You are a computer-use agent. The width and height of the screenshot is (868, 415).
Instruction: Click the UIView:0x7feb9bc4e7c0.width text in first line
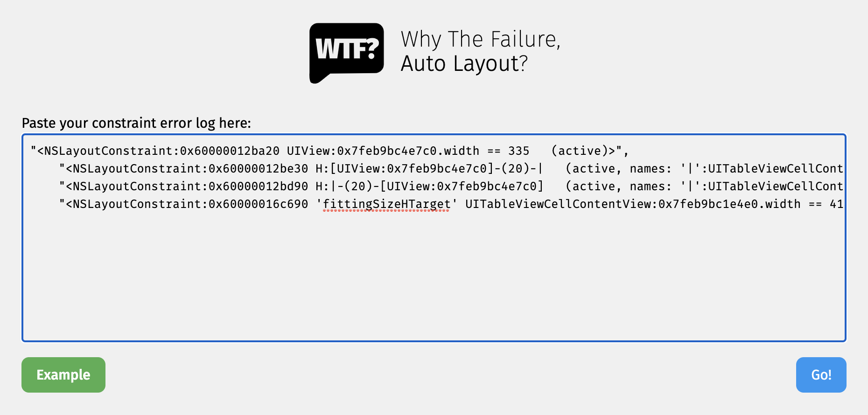[x=383, y=151]
